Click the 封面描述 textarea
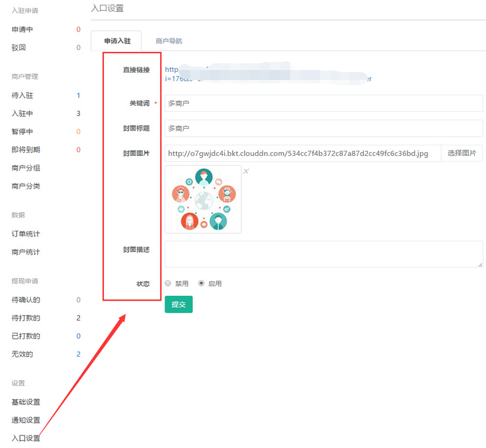 [x=323, y=254]
